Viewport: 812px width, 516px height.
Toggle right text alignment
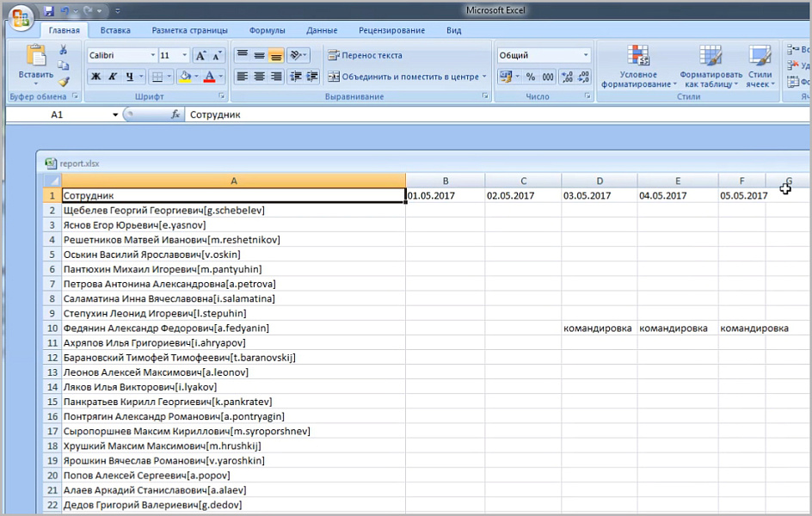[x=277, y=77]
